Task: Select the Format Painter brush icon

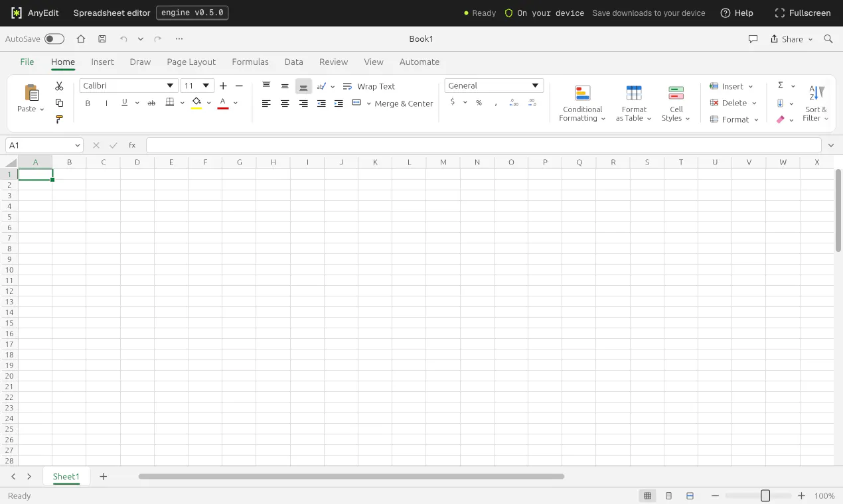Action: [59, 119]
